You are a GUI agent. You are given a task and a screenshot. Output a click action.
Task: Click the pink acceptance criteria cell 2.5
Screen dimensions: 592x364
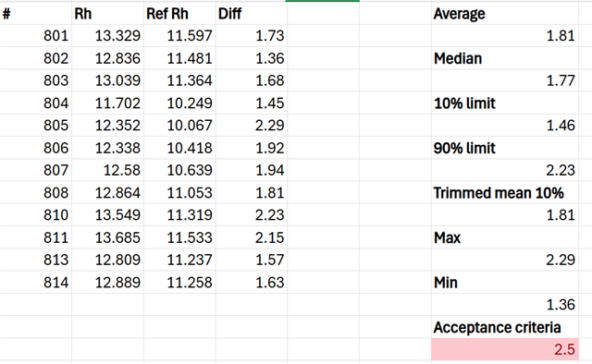(x=505, y=349)
